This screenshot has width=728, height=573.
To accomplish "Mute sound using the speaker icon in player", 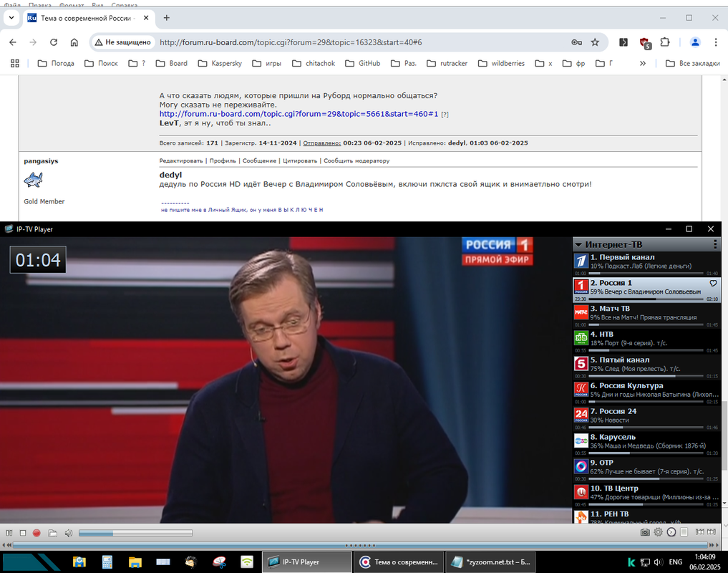I will [x=69, y=533].
